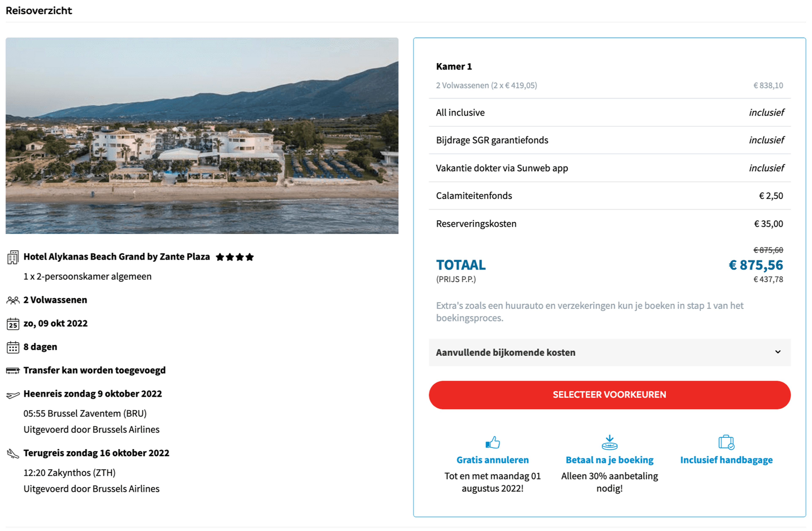Click the Hotel Alykanas Beach Grand title
The image size is (812, 531).
click(x=116, y=257)
